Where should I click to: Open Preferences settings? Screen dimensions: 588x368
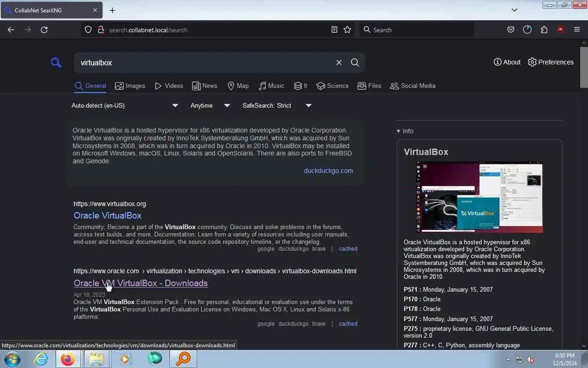(x=551, y=62)
